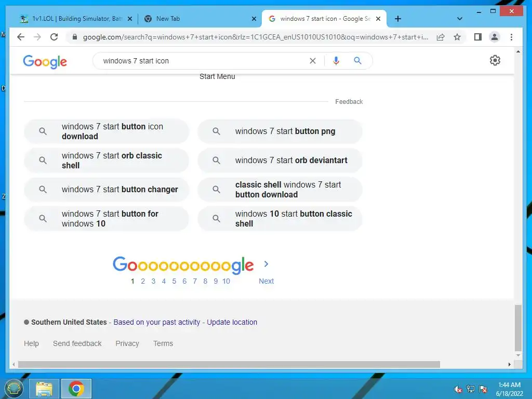Click the padlock site info icon
The height and width of the screenshot is (399, 532).
75,37
